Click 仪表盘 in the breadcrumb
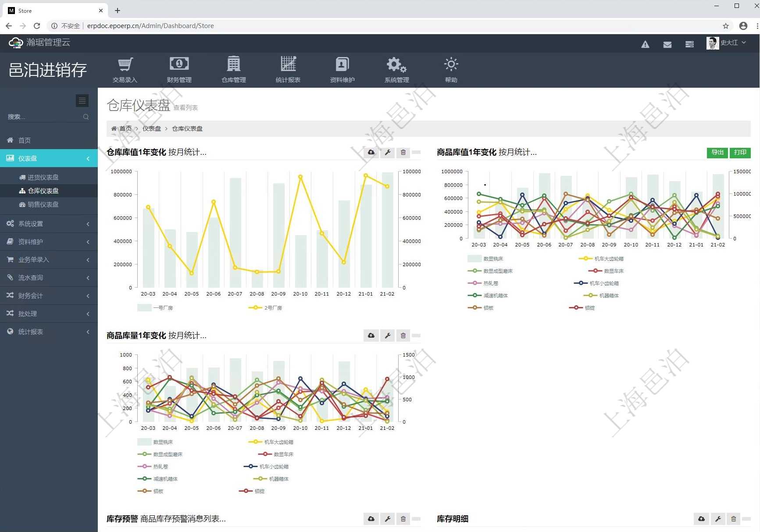The image size is (760, 532). pyautogui.click(x=152, y=129)
